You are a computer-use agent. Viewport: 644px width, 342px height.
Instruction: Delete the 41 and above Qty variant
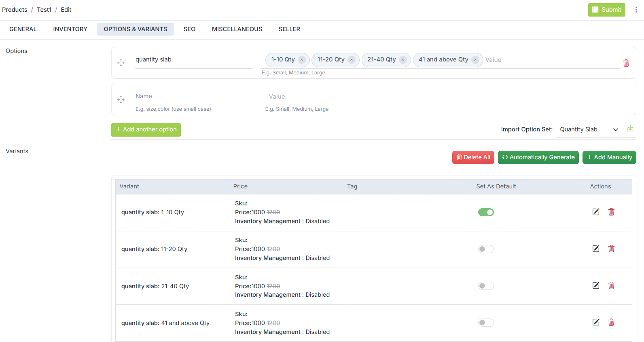(611, 322)
